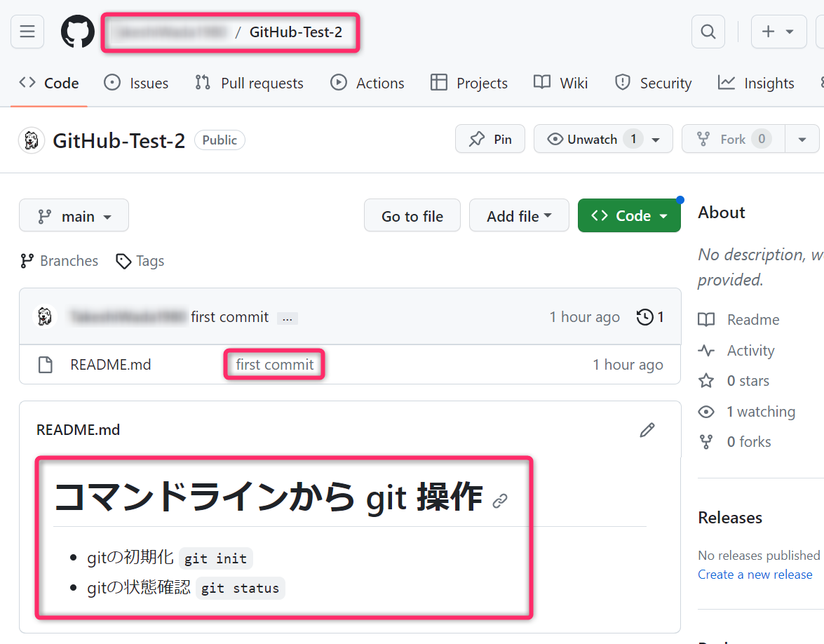Expand the commit message ellipsis

coord(287,318)
